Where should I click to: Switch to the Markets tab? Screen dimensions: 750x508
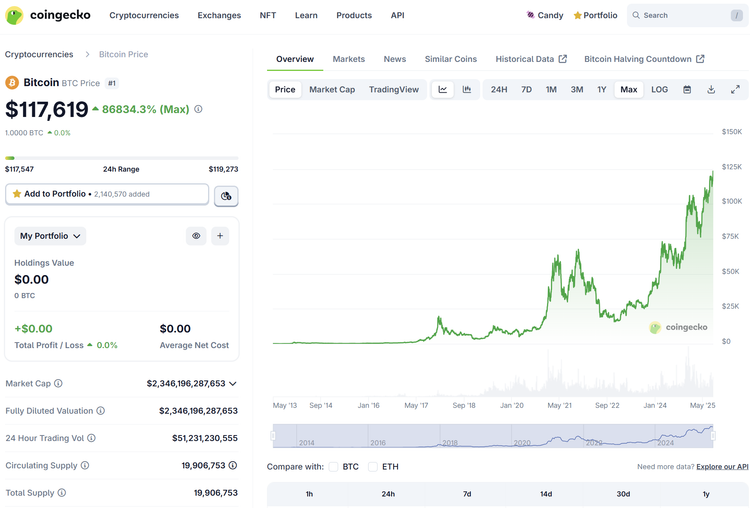348,59
